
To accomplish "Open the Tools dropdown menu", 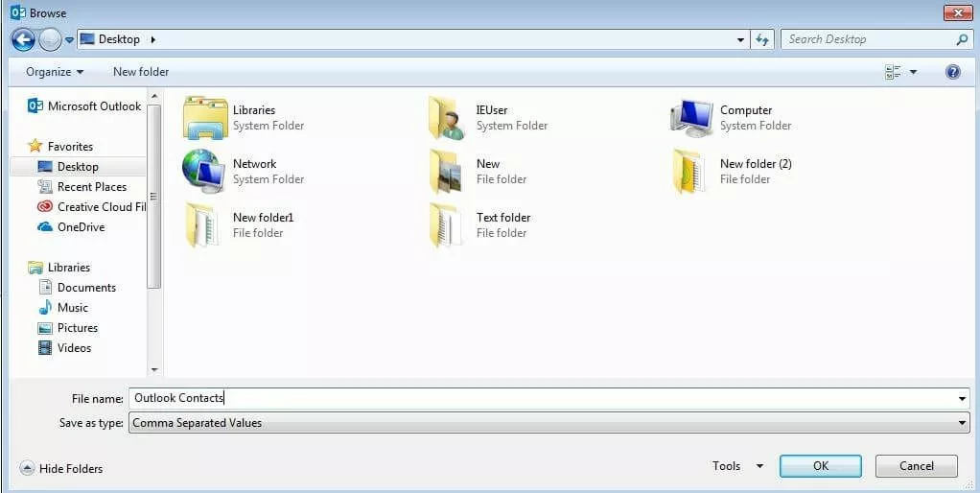I will [x=738, y=466].
